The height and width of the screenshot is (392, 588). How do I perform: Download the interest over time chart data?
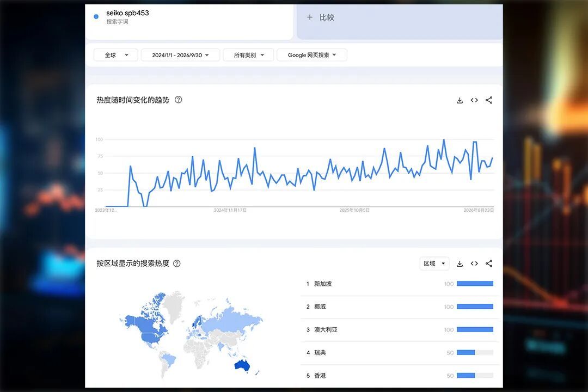pyautogui.click(x=460, y=101)
